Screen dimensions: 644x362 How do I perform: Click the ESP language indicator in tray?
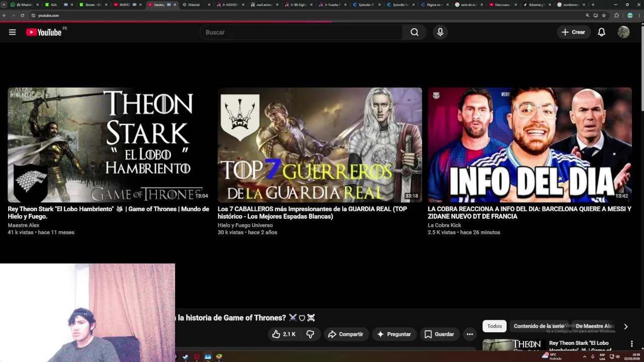click(x=602, y=356)
